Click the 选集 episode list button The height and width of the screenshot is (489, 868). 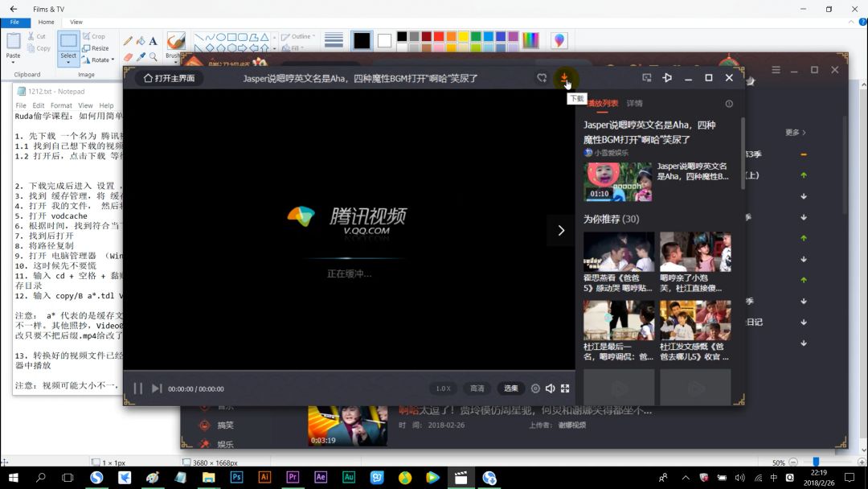510,388
